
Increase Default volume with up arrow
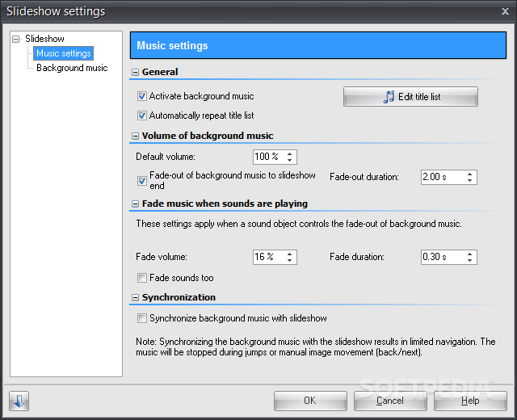[289, 153]
